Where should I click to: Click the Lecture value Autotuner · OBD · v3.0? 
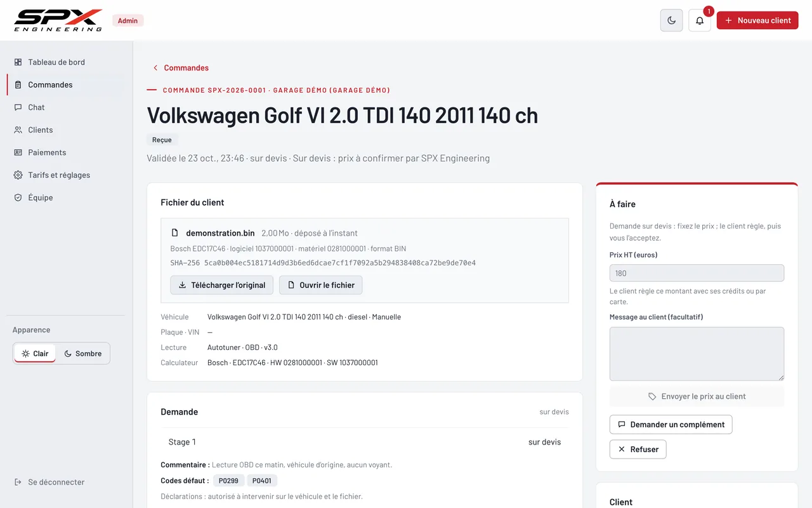click(242, 347)
